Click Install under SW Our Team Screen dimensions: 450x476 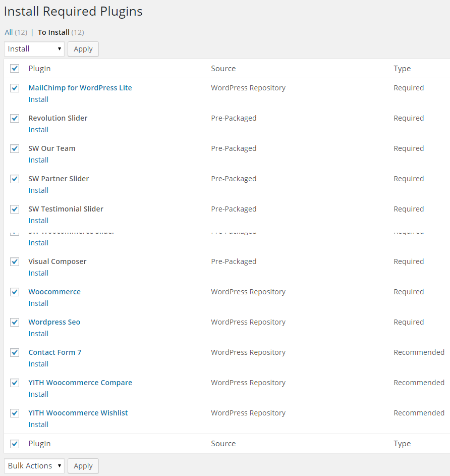[38, 160]
